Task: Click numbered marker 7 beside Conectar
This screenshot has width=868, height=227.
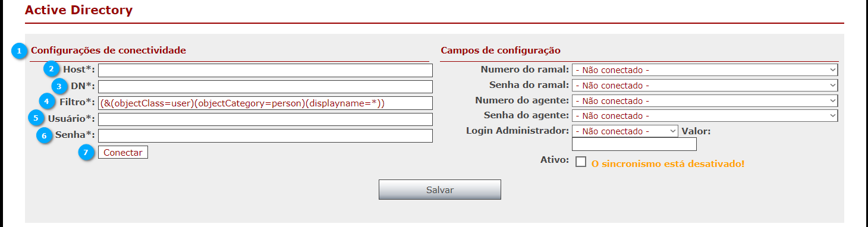Action: pyautogui.click(x=87, y=153)
